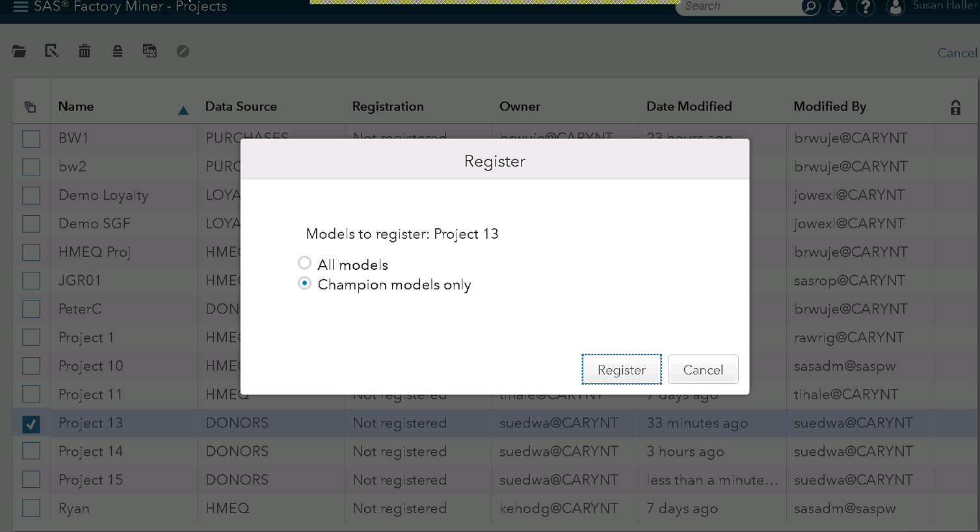Click the open project folder icon
Viewport: 980px width, 532px height.
pyautogui.click(x=20, y=51)
